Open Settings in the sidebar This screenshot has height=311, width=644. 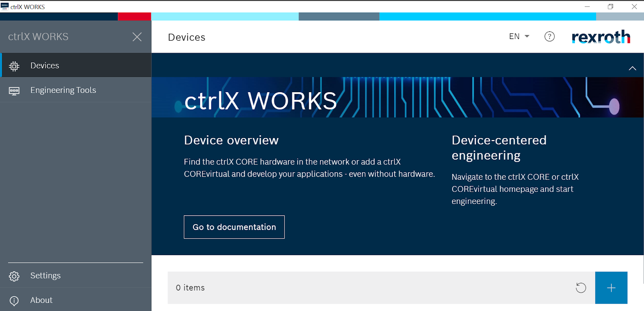coord(76,276)
